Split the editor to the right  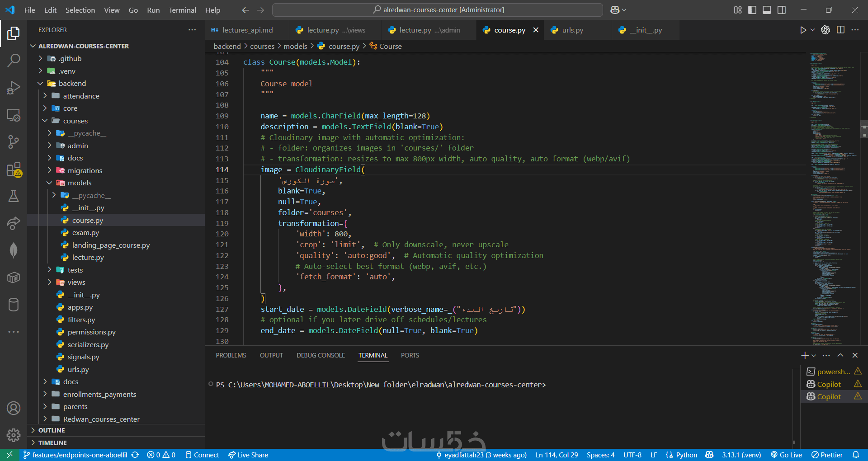click(840, 30)
